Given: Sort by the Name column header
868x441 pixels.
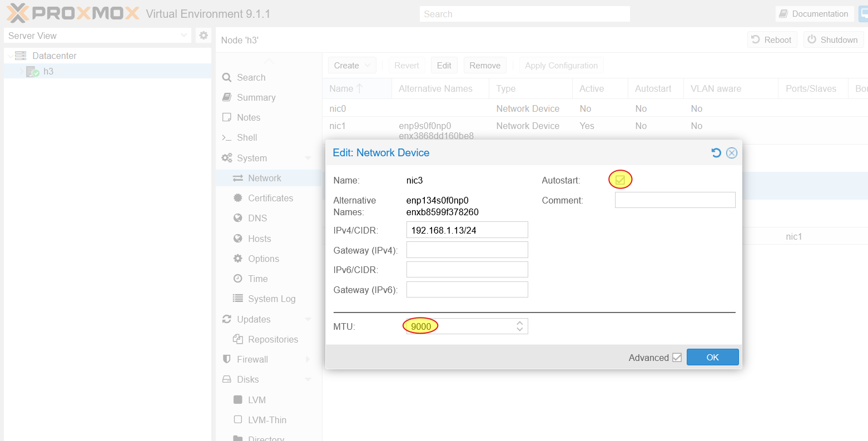Looking at the screenshot, I should coord(357,88).
